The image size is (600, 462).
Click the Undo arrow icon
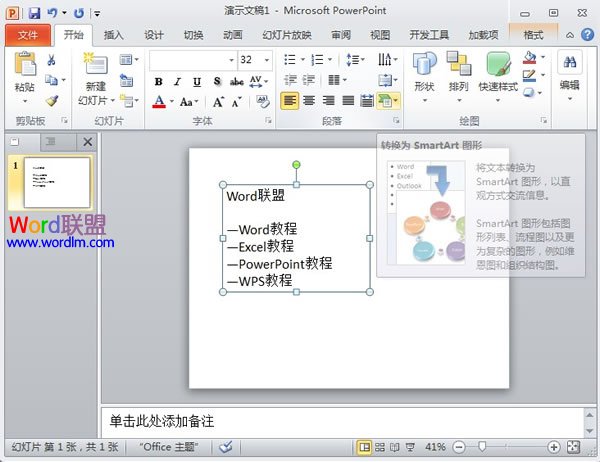click(x=52, y=13)
